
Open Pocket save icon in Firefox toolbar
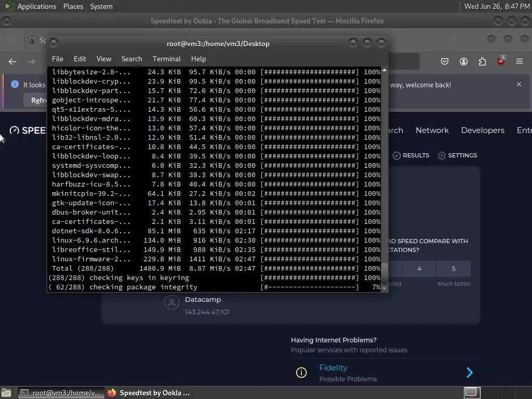click(445, 61)
